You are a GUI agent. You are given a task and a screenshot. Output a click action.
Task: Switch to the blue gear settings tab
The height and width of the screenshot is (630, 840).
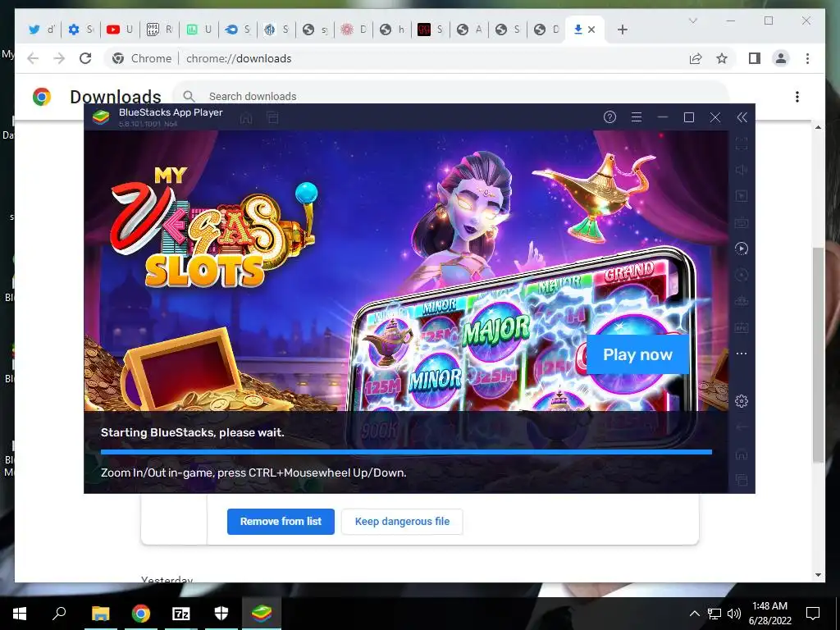click(x=80, y=30)
